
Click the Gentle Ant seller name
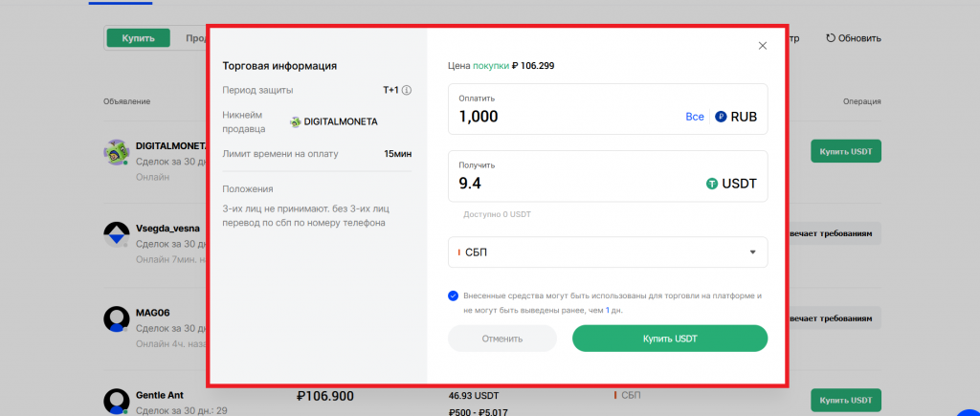click(160, 395)
